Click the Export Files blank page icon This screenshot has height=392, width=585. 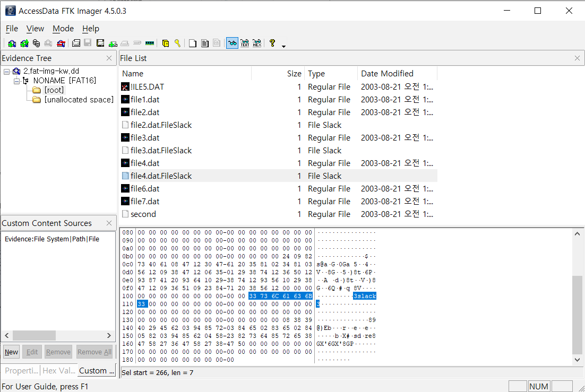click(x=193, y=43)
